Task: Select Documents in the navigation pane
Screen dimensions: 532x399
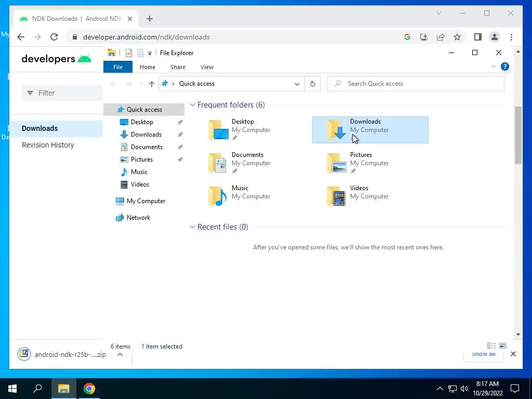Action: coord(147,147)
